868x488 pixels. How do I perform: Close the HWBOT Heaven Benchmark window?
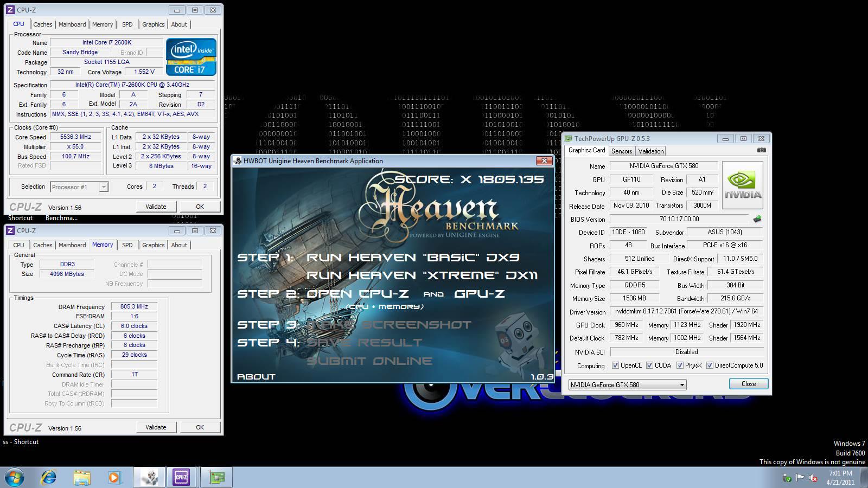(x=544, y=160)
